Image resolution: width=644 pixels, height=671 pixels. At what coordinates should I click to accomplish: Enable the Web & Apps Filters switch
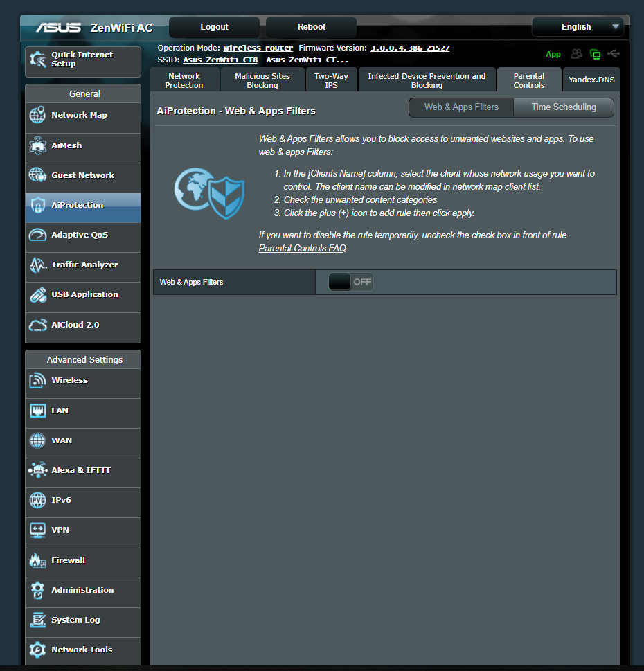point(350,282)
